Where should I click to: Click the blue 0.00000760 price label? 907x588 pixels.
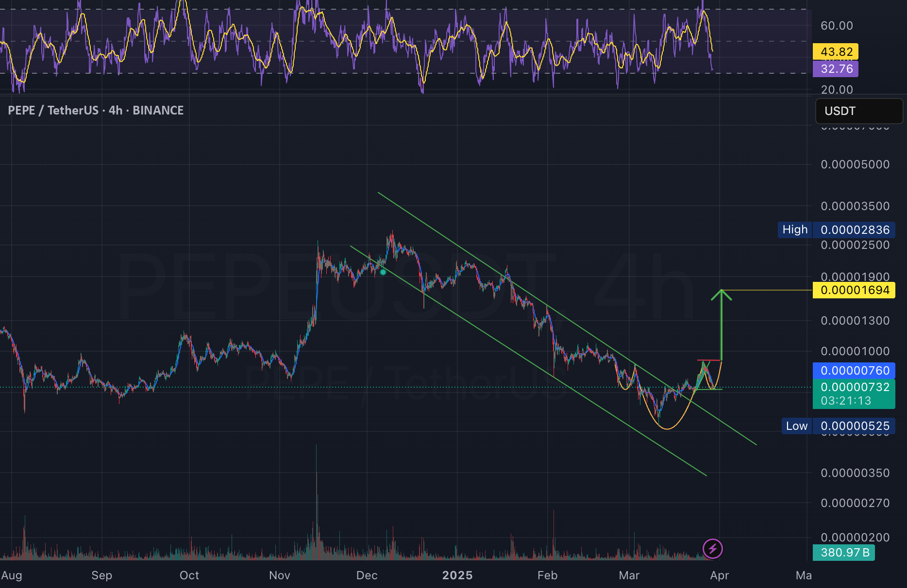pos(854,371)
